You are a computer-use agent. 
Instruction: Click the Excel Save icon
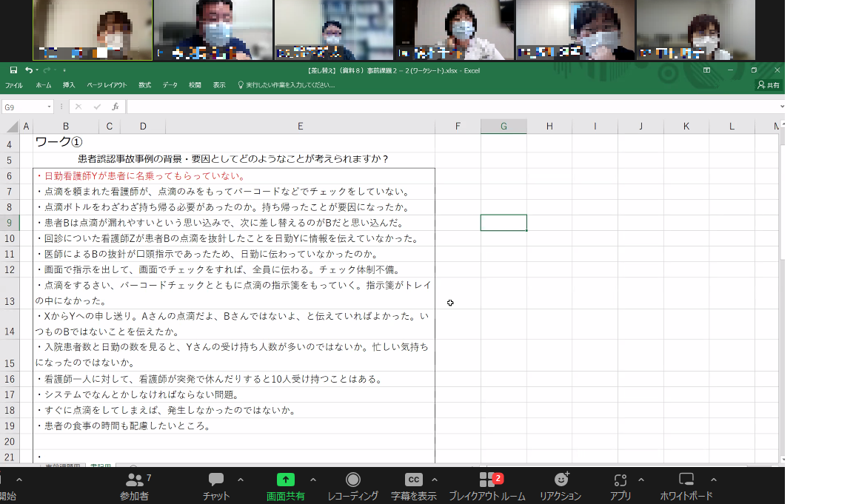coord(13,70)
